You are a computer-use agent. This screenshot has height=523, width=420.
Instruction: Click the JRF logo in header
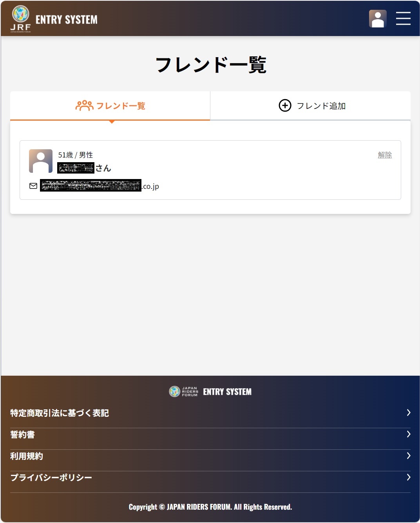point(21,19)
